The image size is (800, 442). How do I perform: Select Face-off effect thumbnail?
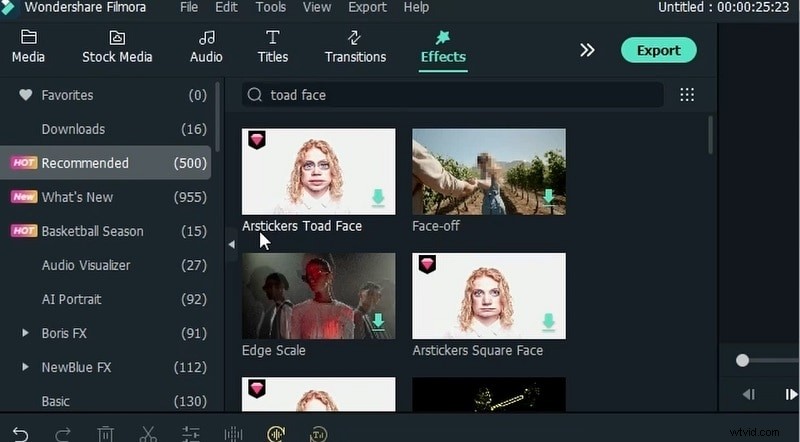click(x=489, y=171)
